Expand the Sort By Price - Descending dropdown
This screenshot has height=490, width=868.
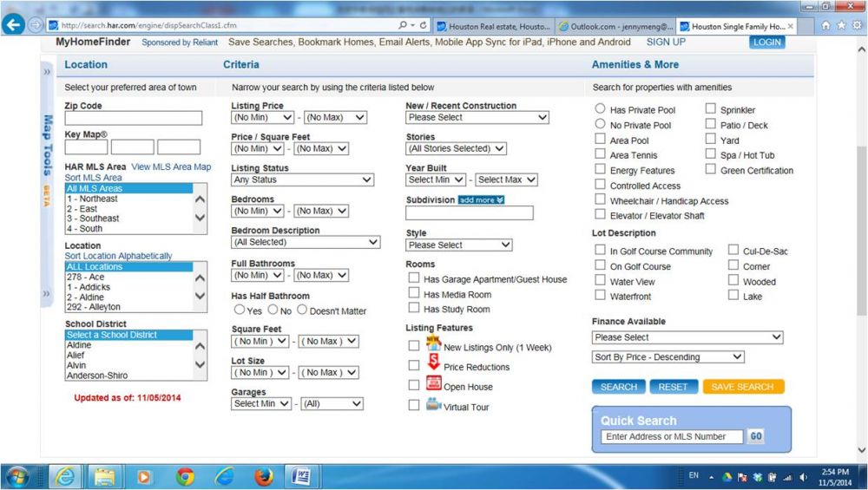click(x=667, y=357)
